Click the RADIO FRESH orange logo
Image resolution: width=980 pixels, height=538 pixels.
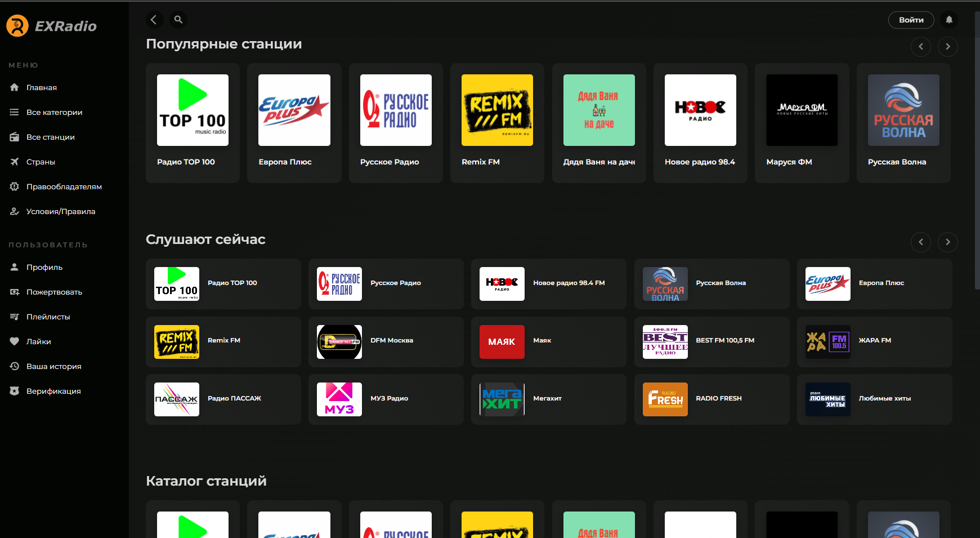tap(665, 399)
